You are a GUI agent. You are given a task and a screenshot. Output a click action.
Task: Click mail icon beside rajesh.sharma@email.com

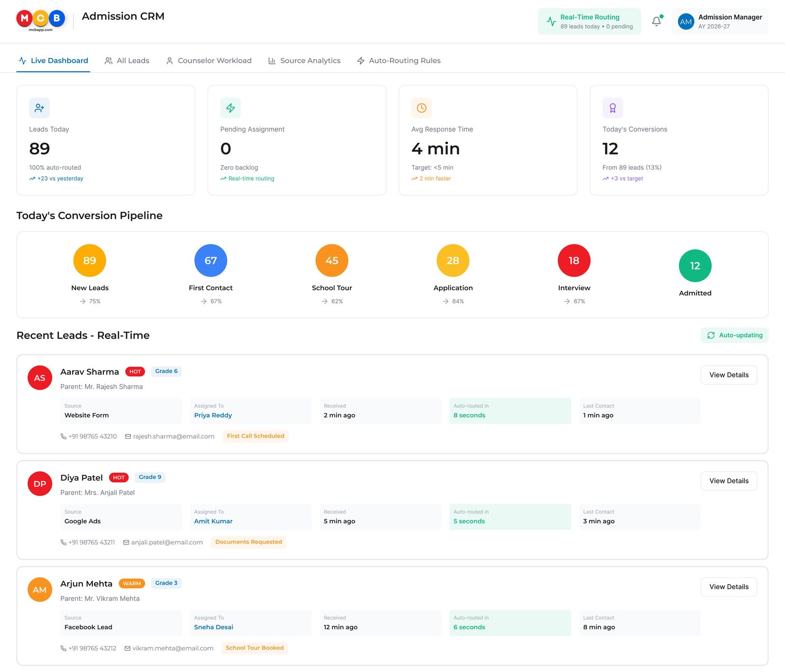[128, 436]
